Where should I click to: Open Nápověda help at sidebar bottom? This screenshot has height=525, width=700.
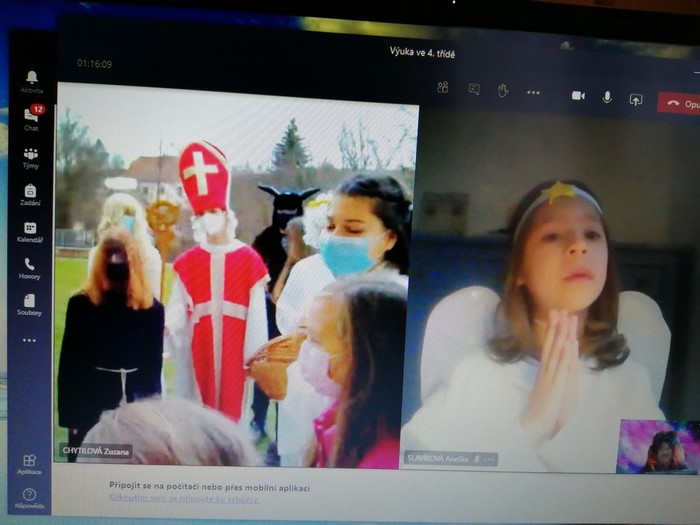(x=30, y=497)
